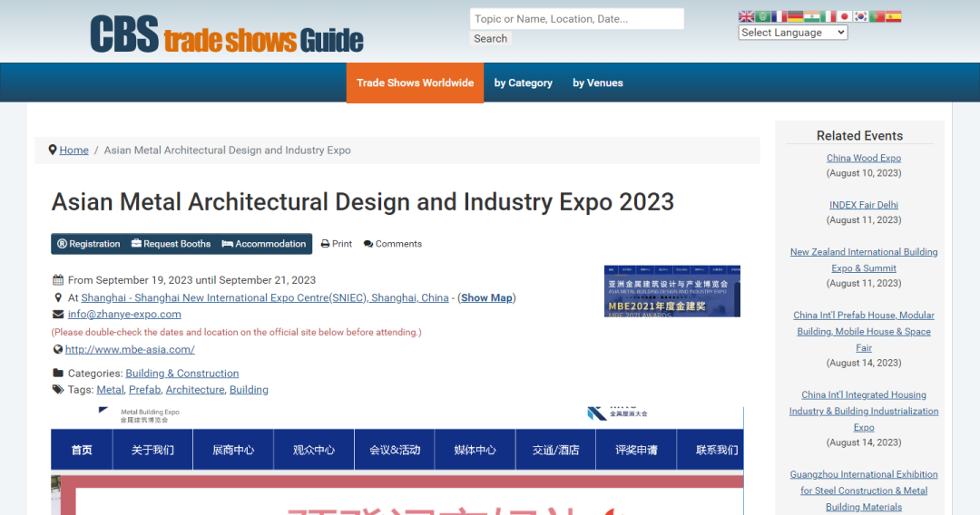Go to Home breadcrumb link
The height and width of the screenshot is (515, 980).
coord(73,151)
